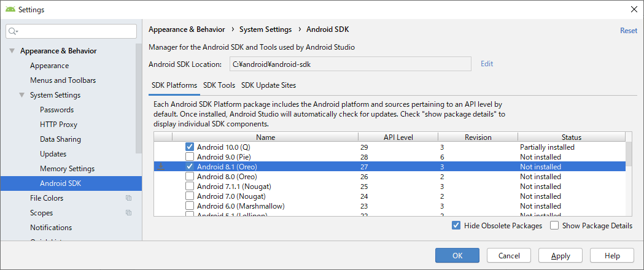
Task: Check the Android 9.0 (Pie) checkbox
Action: pos(190,157)
